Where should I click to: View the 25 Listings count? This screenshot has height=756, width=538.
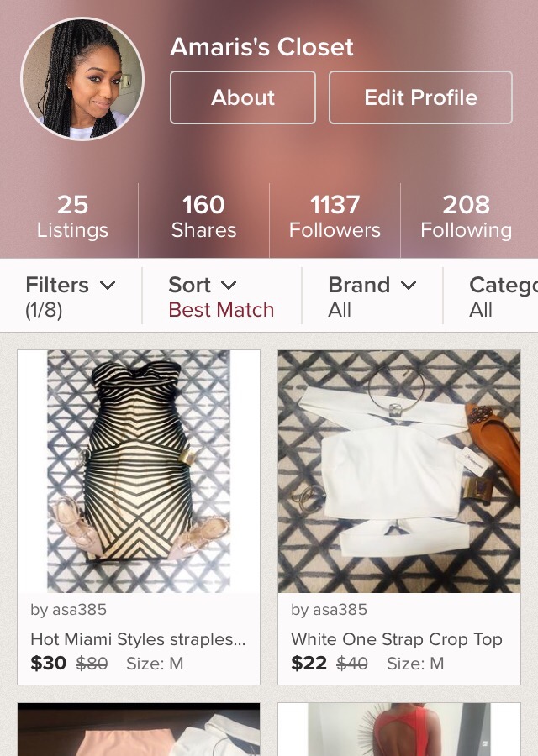click(x=72, y=217)
